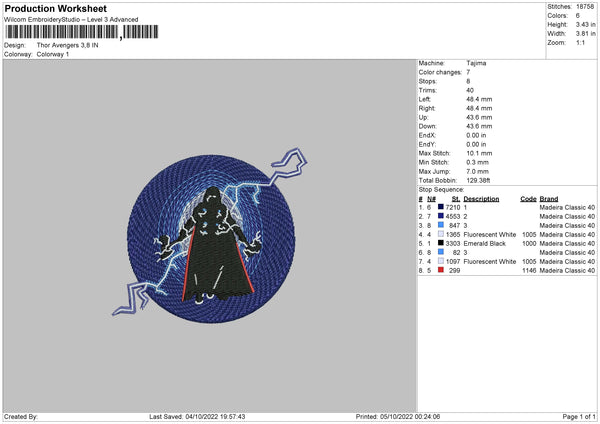Viewport: 600px width, 424px height.
Task: Click the design name Thor Avengers 3,8 IN
Action: (x=67, y=45)
